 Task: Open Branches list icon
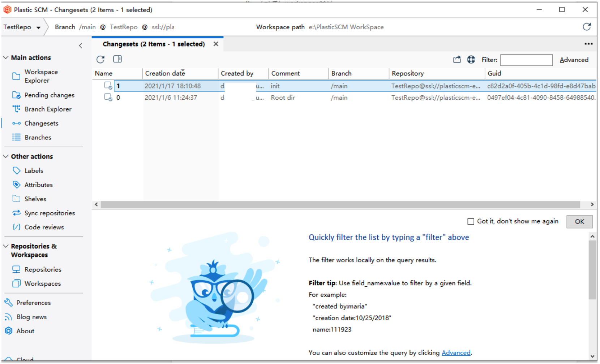pos(16,137)
